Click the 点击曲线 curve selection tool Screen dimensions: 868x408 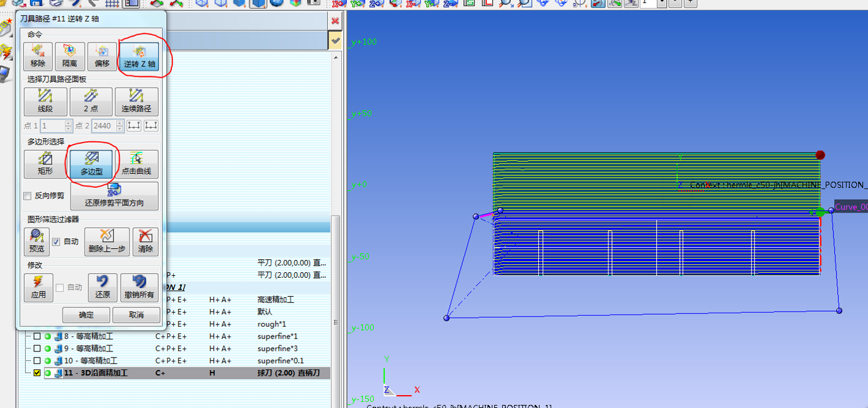coord(136,164)
